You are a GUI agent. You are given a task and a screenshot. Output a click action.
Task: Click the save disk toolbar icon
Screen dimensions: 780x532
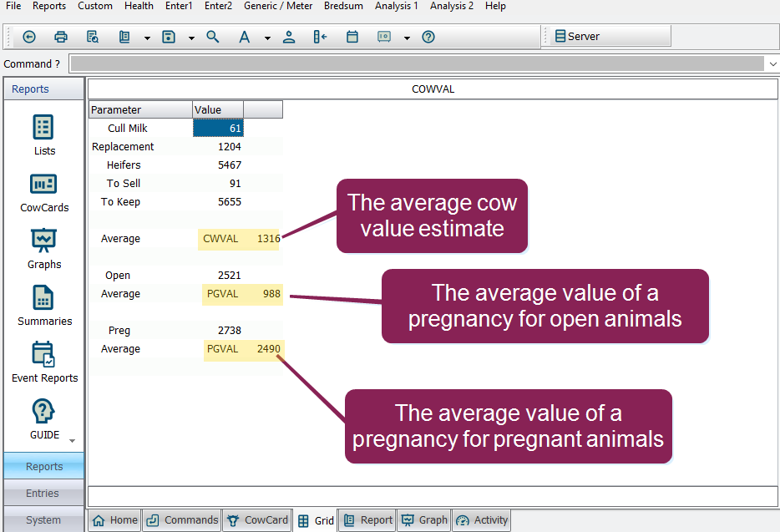(169, 37)
